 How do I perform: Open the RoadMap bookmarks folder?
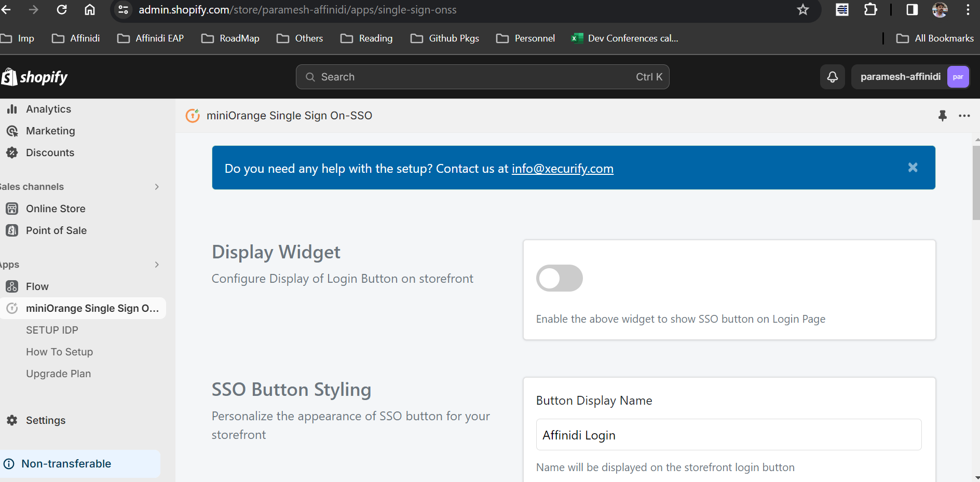coord(230,38)
